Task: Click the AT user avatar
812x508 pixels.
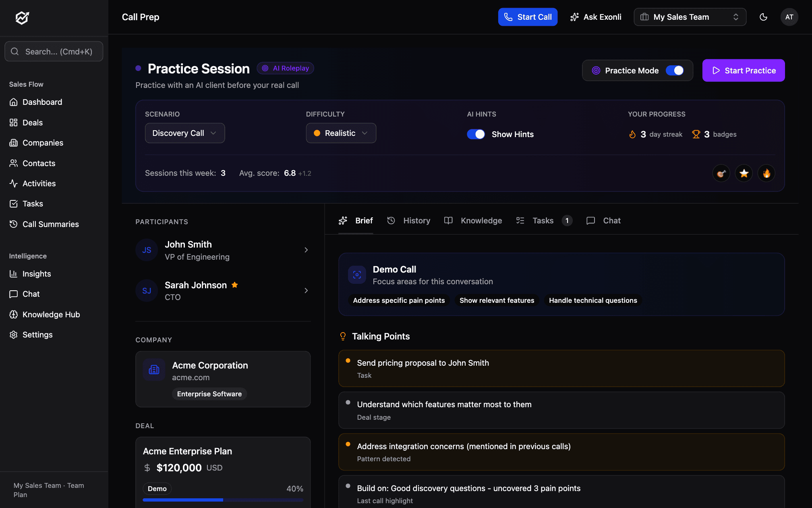Action: coord(789,17)
